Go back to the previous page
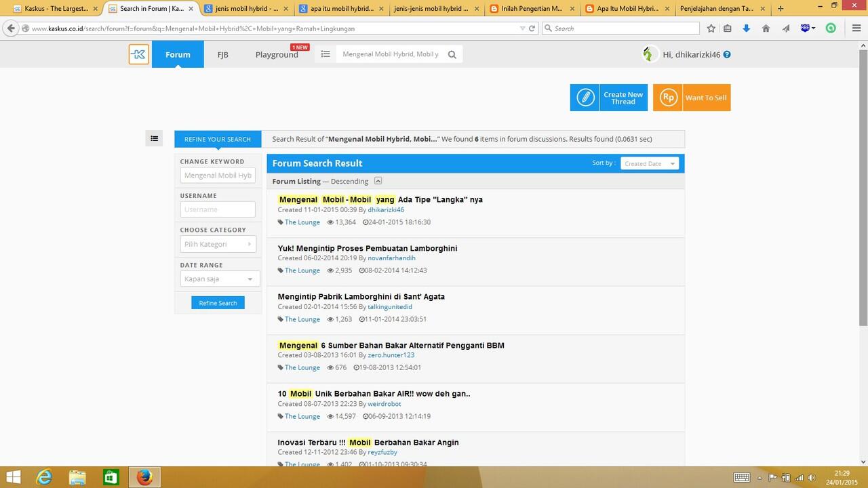 (11, 28)
